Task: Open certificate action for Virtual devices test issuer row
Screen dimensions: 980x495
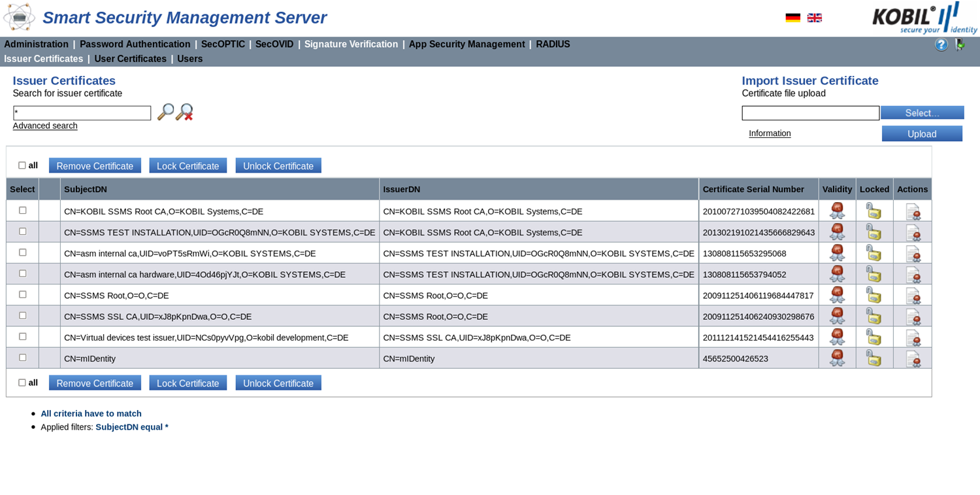Action: point(913,337)
